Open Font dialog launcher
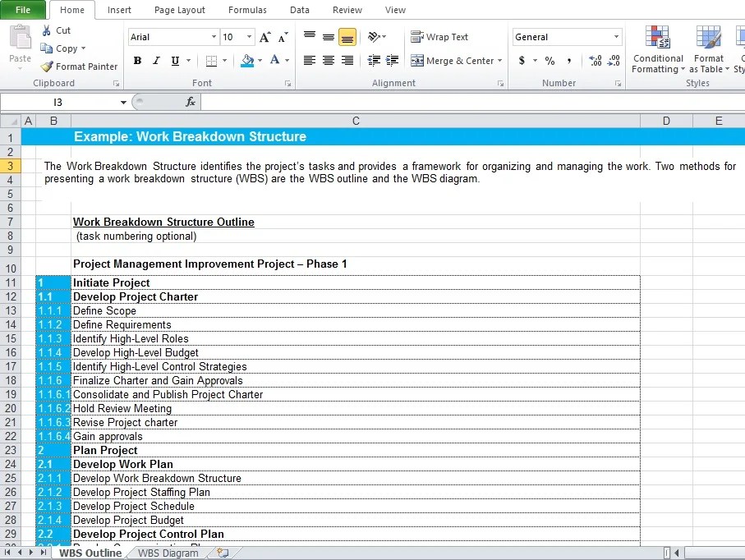 tap(287, 83)
